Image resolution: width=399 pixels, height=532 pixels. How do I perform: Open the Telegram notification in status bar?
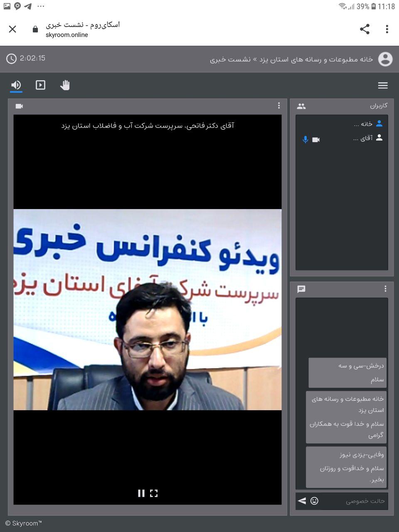[28, 6]
